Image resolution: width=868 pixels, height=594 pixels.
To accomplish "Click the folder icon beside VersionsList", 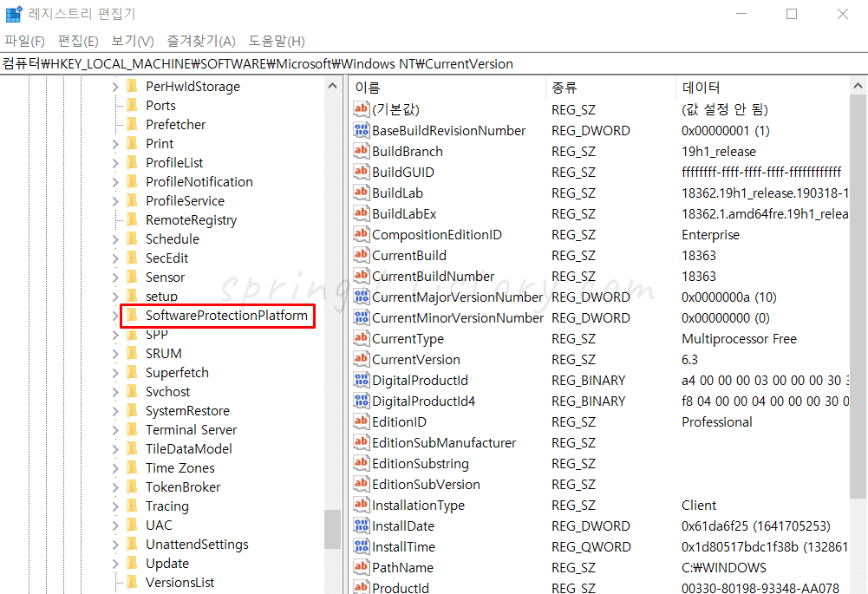I will 132,583.
